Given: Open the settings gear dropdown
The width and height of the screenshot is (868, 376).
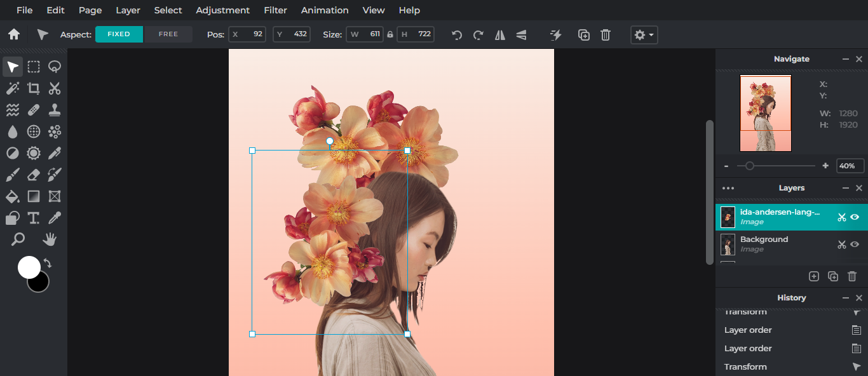Looking at the screenshot, I should (644, 35).
